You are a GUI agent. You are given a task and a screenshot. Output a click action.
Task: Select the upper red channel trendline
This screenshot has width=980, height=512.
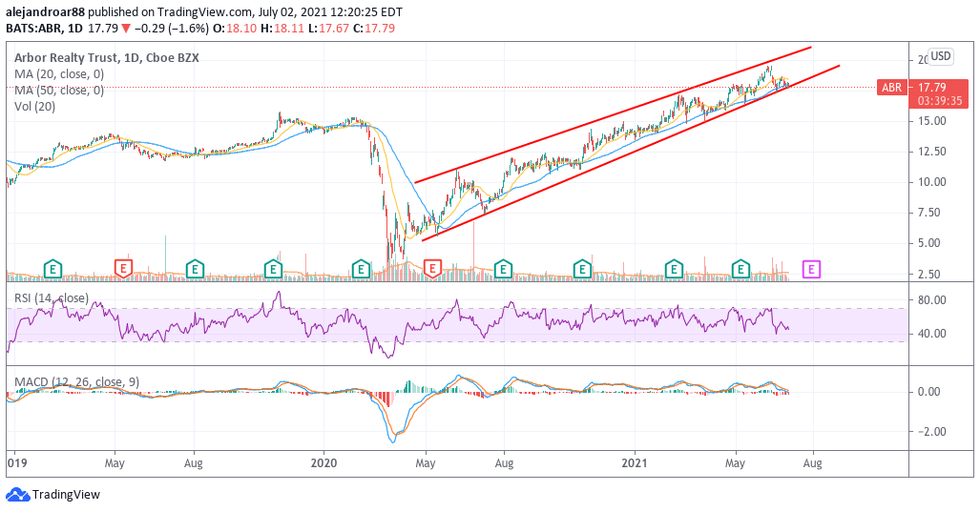613,114
